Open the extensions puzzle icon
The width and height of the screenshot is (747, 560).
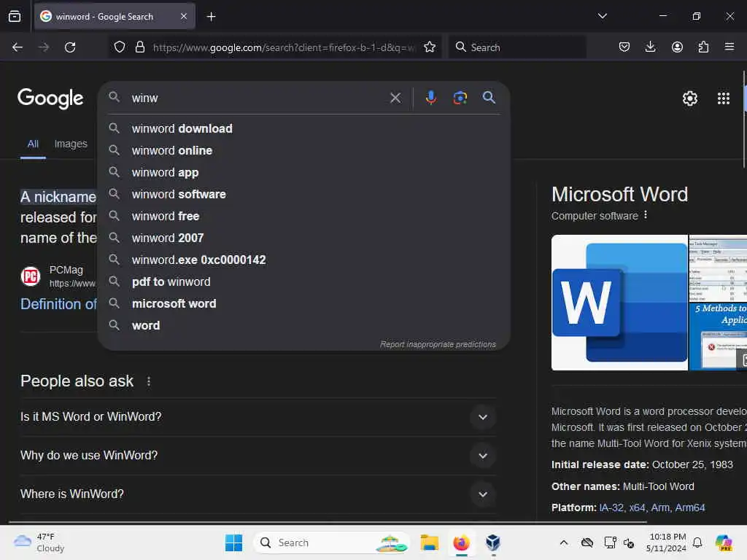coord(703,47)
